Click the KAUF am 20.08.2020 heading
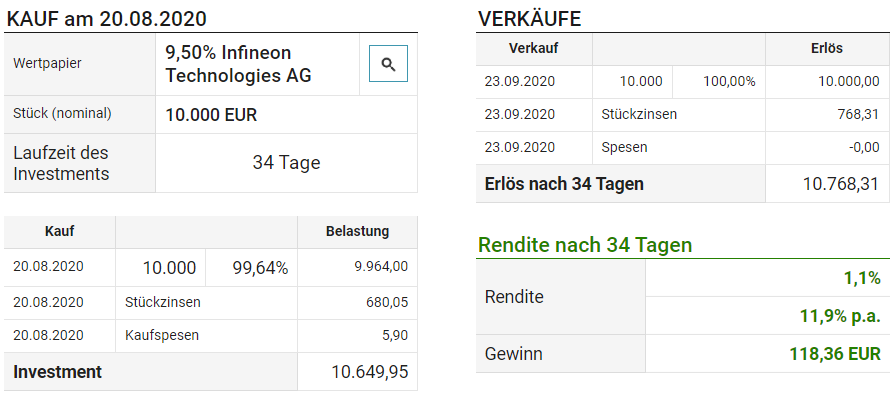 pyautogui.click(x=106, y=19)
